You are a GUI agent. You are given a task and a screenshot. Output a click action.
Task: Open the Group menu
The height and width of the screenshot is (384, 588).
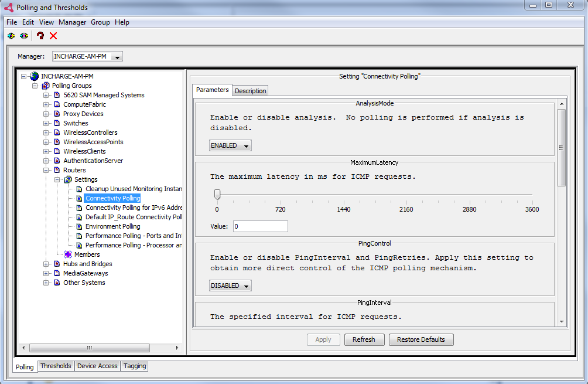(x=100, y=22)
